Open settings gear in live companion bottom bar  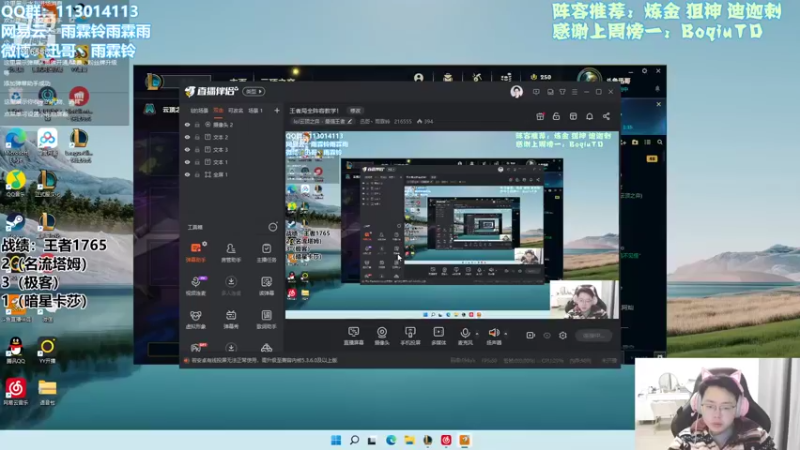click(563, 335)
